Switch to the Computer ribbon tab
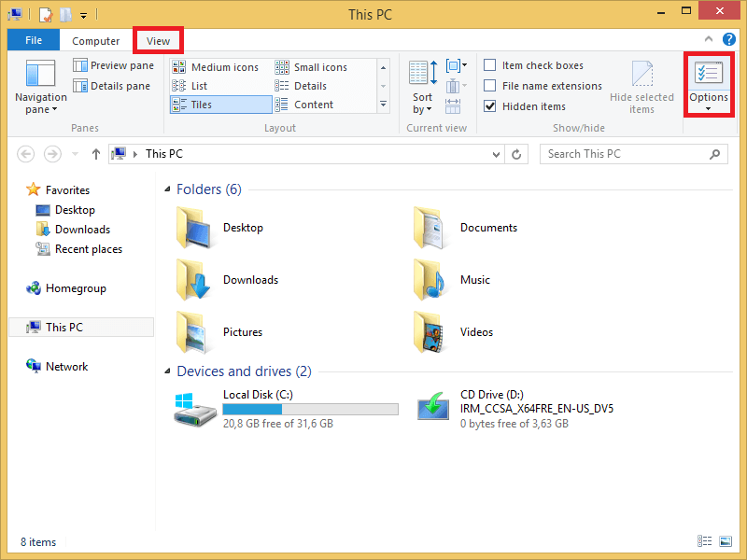Viewport: 747px width, 560px height. point(96,40)
